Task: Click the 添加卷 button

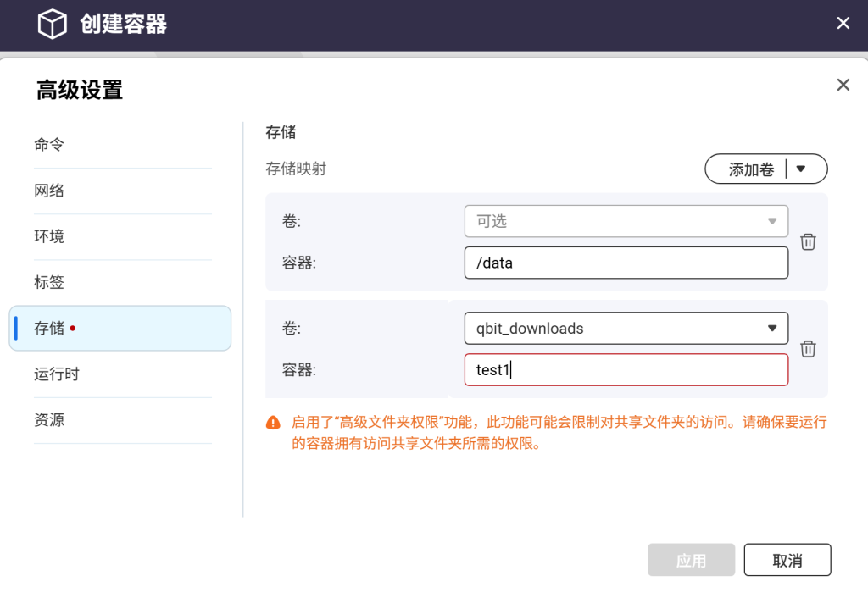Action: tap(751, 169)
